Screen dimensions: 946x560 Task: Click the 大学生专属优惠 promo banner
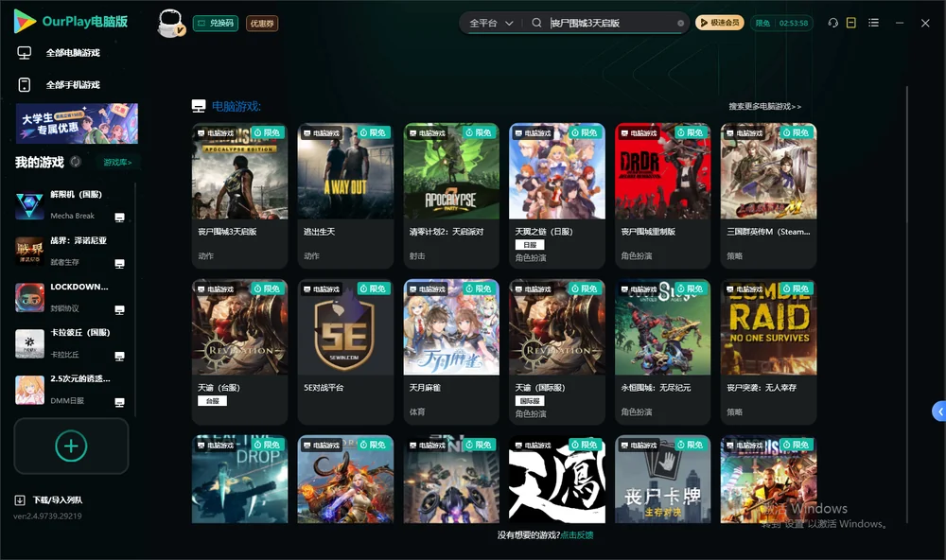coord(77,123)
